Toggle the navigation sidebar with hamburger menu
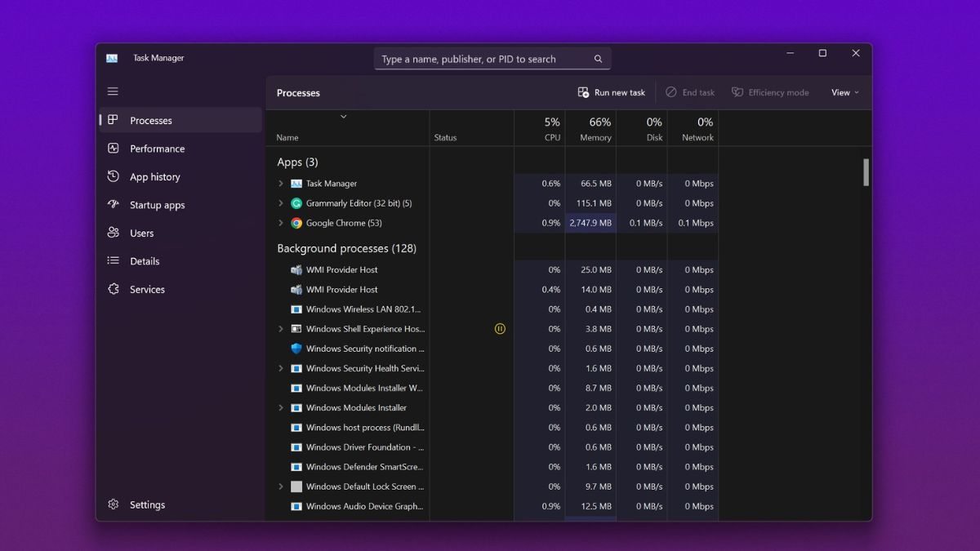This screenshot has width=980, height=551. click(113, 91)
